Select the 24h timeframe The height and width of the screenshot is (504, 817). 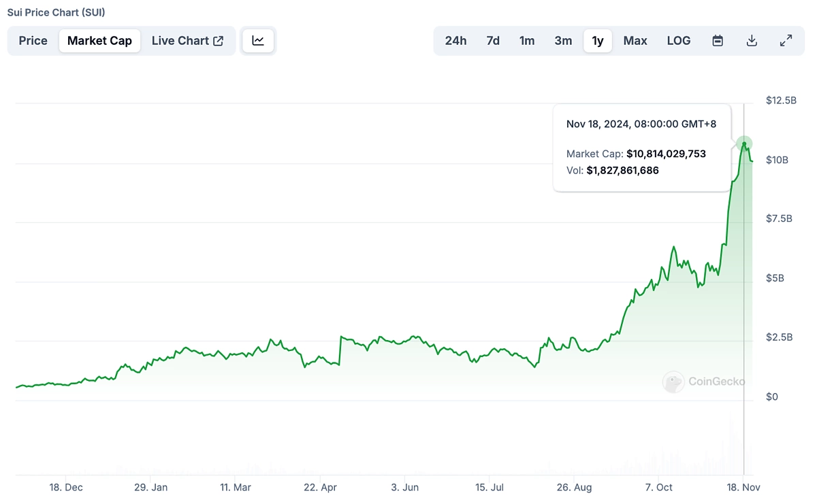click(455, 40)
